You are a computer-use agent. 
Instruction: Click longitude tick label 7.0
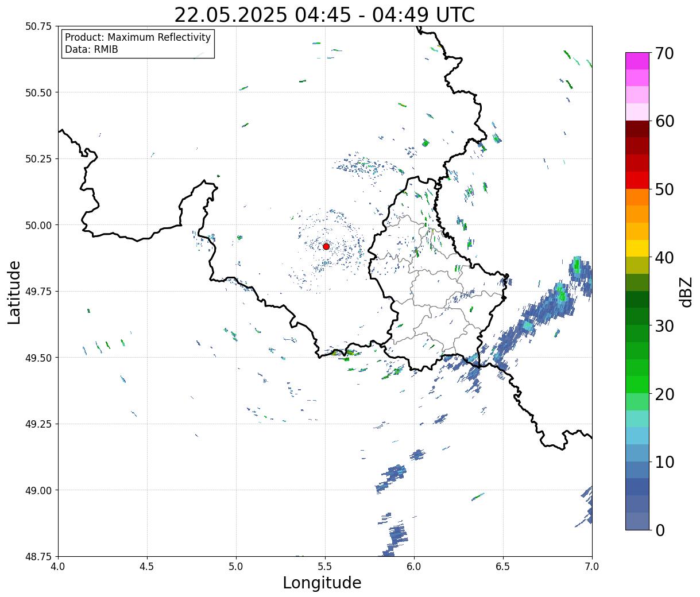(592, 567)
